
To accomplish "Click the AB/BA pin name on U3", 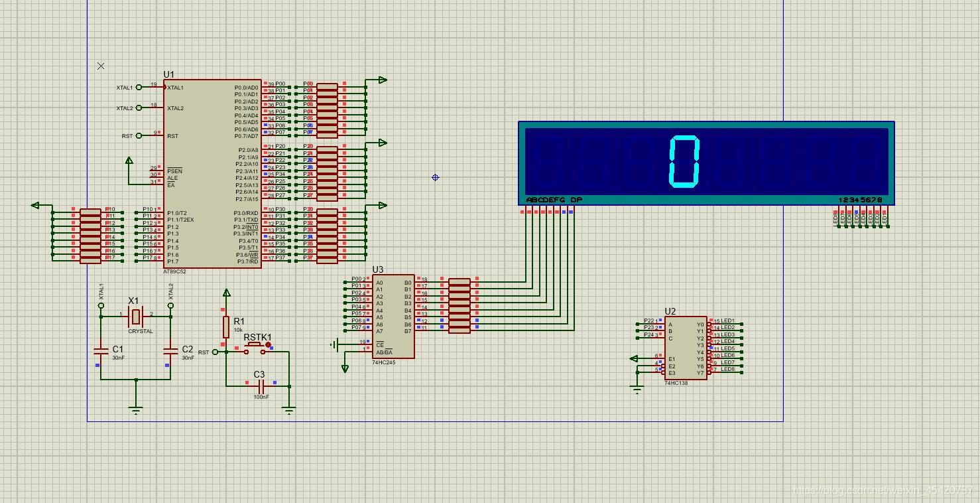I will 384,352.
